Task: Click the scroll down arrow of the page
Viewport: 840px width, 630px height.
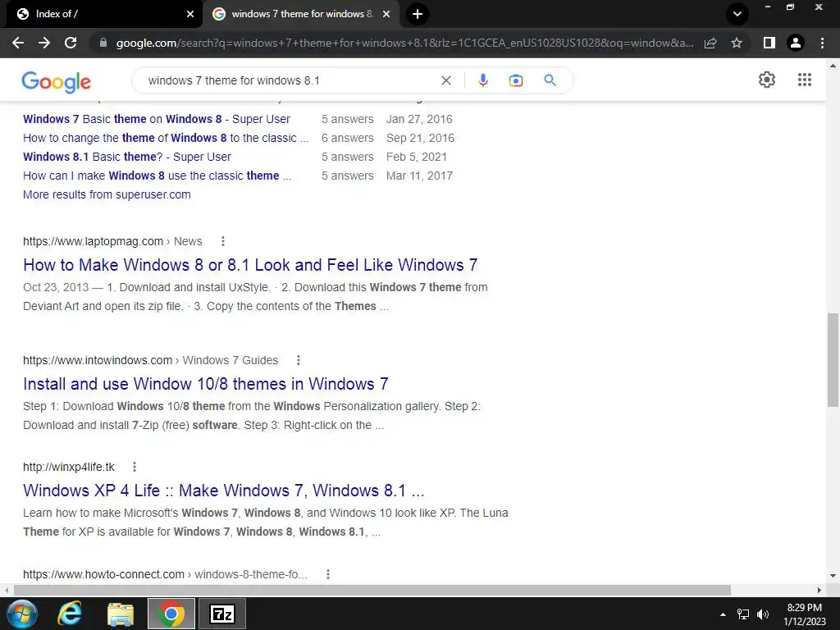Action: (x=833, y=577)
